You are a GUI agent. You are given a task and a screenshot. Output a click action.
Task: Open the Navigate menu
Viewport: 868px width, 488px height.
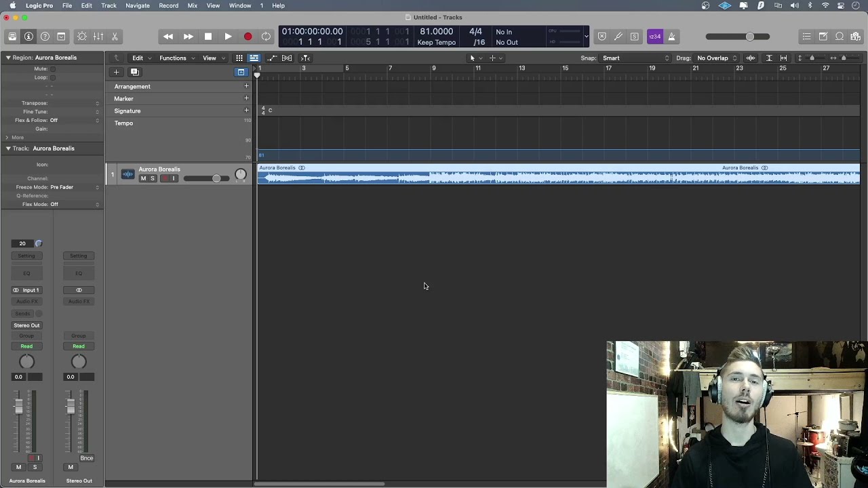pos(138,5)
